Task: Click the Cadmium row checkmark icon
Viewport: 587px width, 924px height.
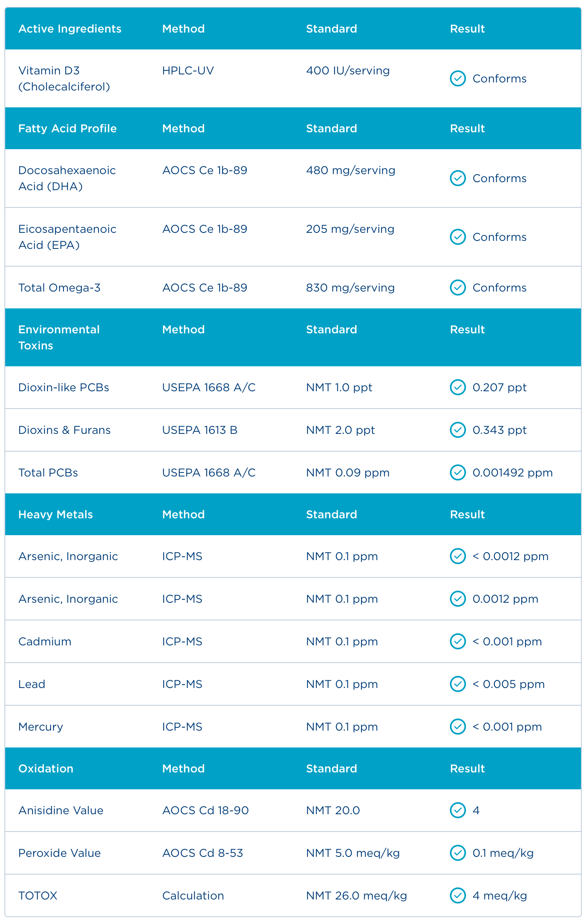Action: [x=458, y=641]
